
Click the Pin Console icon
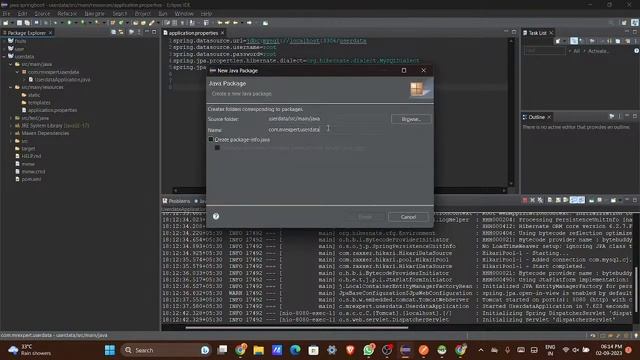(591, 200)
